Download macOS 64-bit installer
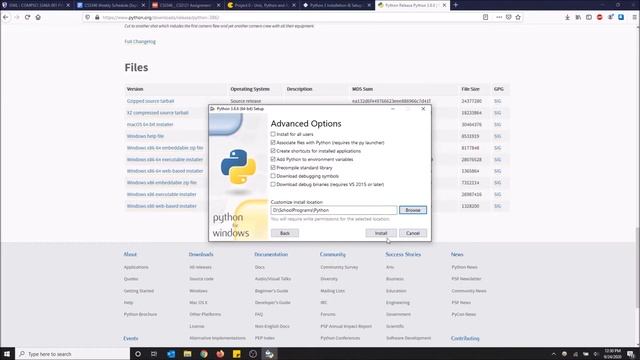 (x=150, y=124)
